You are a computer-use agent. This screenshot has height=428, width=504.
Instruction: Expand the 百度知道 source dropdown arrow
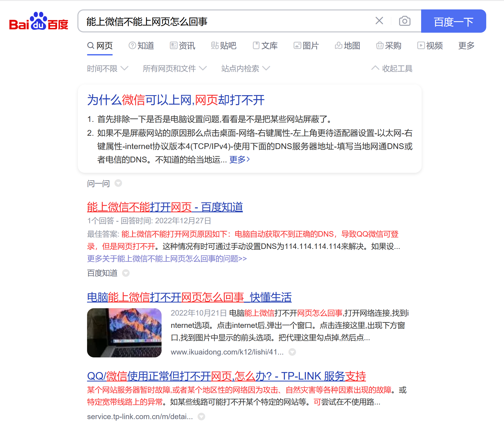coord(126,273)
